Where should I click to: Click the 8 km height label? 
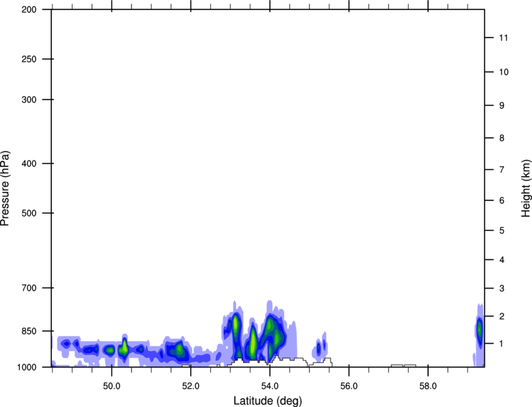[502, 138]
